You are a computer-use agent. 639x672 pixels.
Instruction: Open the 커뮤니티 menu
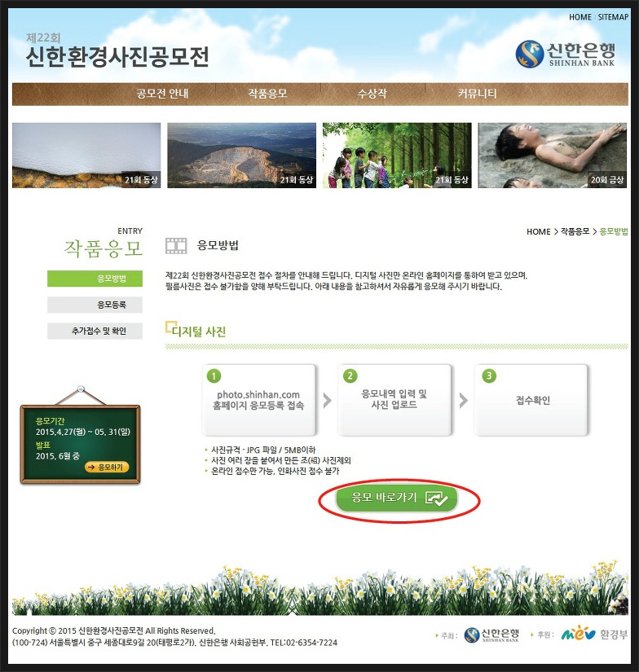(477, 94)
